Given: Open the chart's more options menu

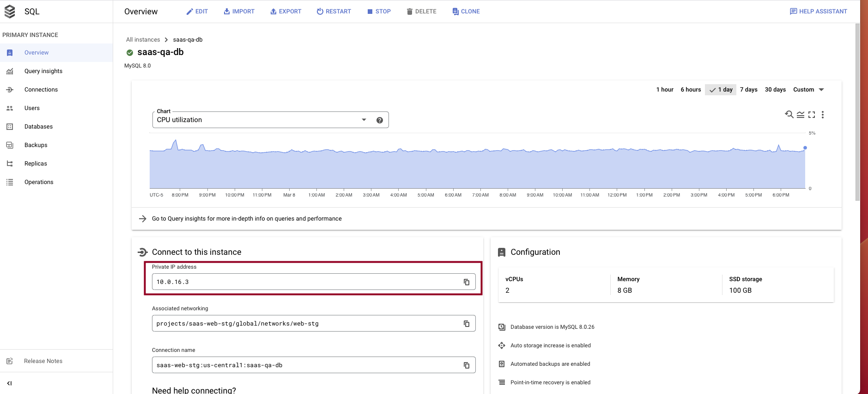Looking at the screenshot, I should point(823,115).
